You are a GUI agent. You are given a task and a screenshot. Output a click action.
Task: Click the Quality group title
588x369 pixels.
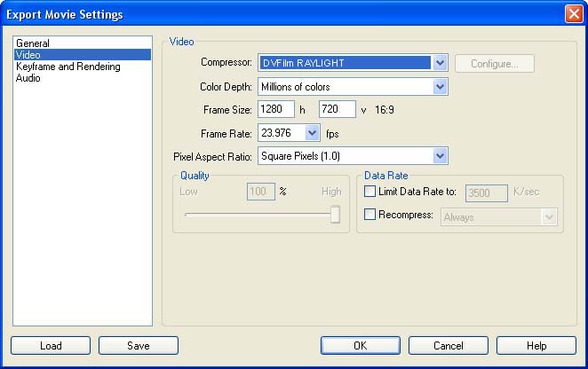[x=195, y=176]
